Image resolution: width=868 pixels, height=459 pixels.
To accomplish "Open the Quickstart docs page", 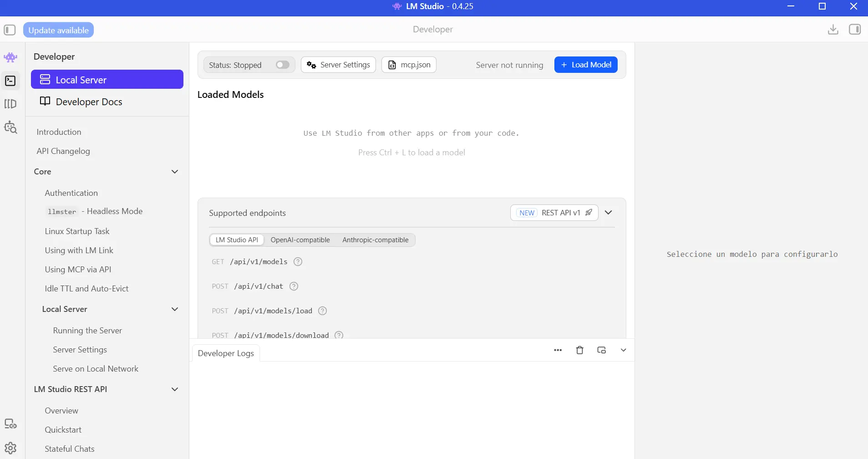I will point(63,430).
